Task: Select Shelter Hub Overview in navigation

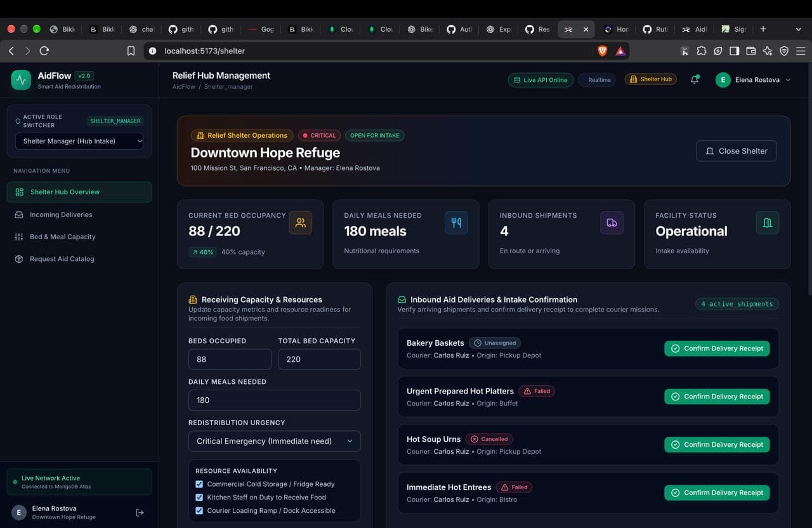Action: pos(79,192)
